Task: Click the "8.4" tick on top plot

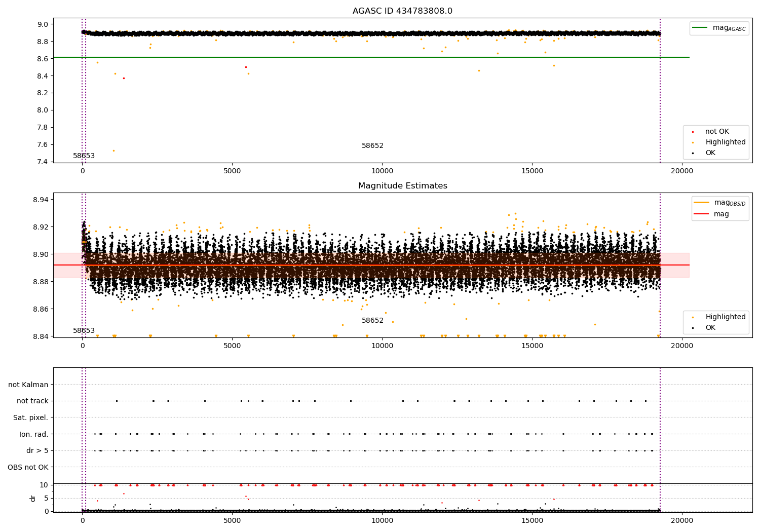Action: [43, 76]
